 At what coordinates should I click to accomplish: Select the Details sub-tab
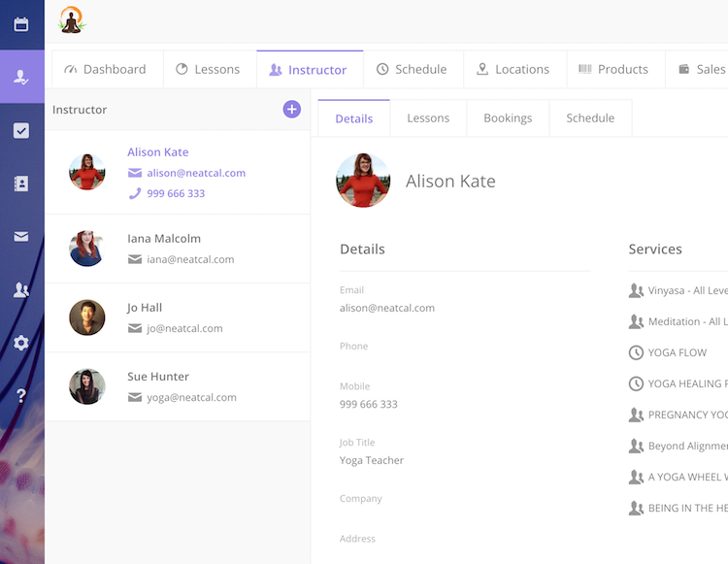[353, 118]
